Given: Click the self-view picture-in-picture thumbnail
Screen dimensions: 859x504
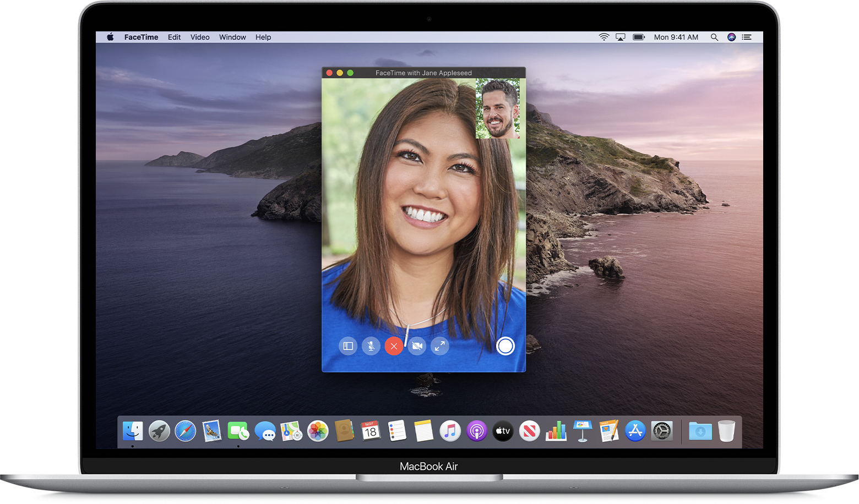Looking at the screenshot, I should tap(498, 108).
